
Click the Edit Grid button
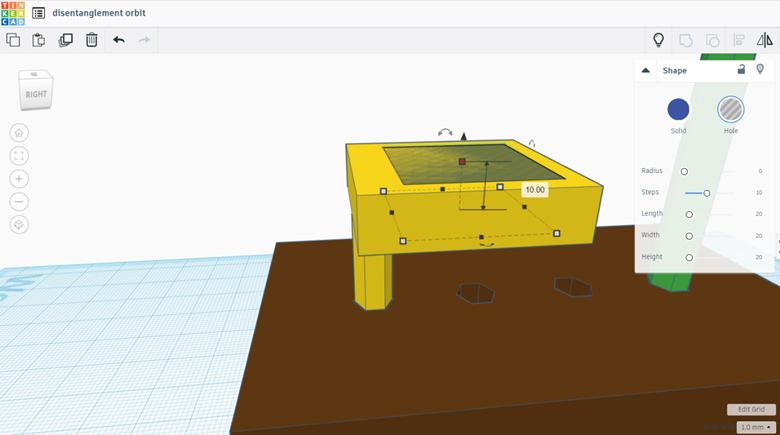pyautogui.click(x=751, y=409)
